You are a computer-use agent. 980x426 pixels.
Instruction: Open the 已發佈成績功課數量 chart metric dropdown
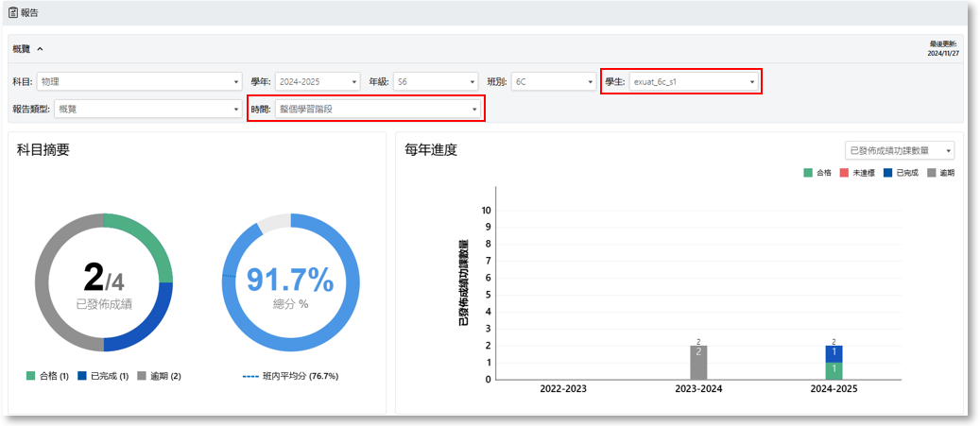(x=899, y=150)
